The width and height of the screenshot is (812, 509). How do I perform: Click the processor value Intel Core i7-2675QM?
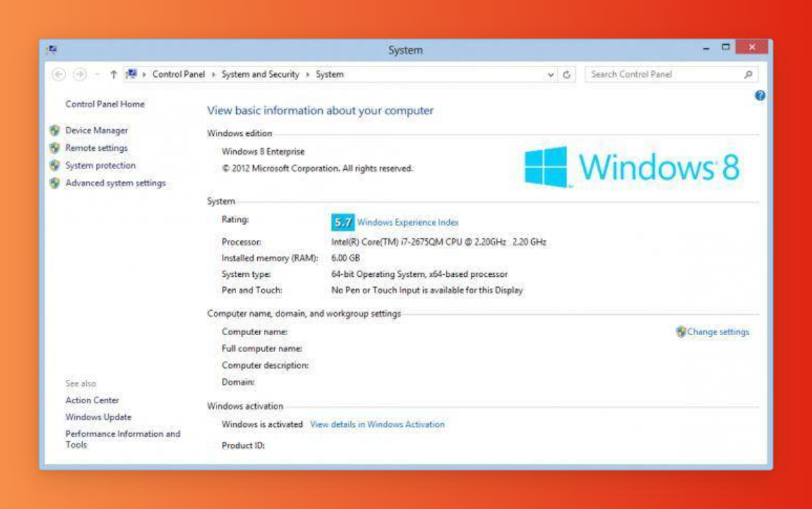click(x=438, y=242)
